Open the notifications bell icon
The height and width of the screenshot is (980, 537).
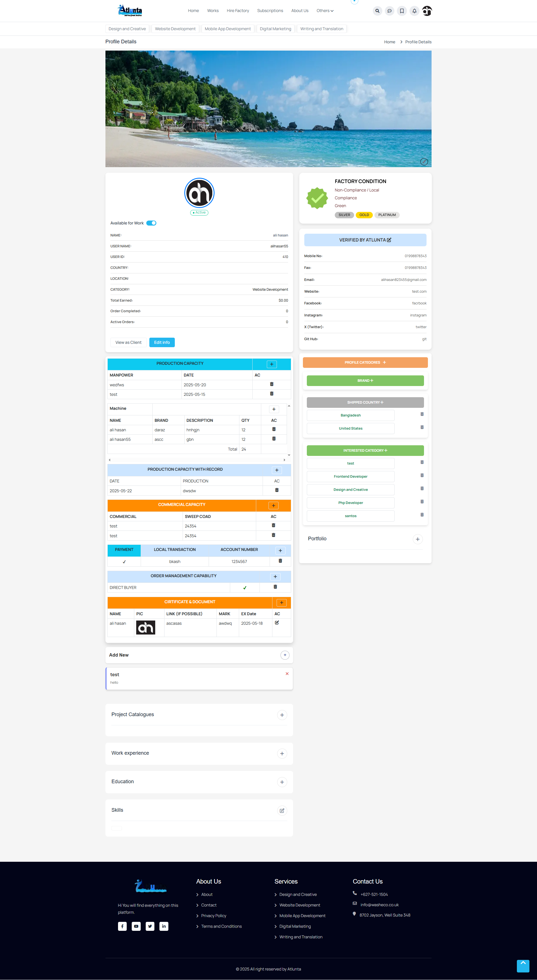point(414,11)
